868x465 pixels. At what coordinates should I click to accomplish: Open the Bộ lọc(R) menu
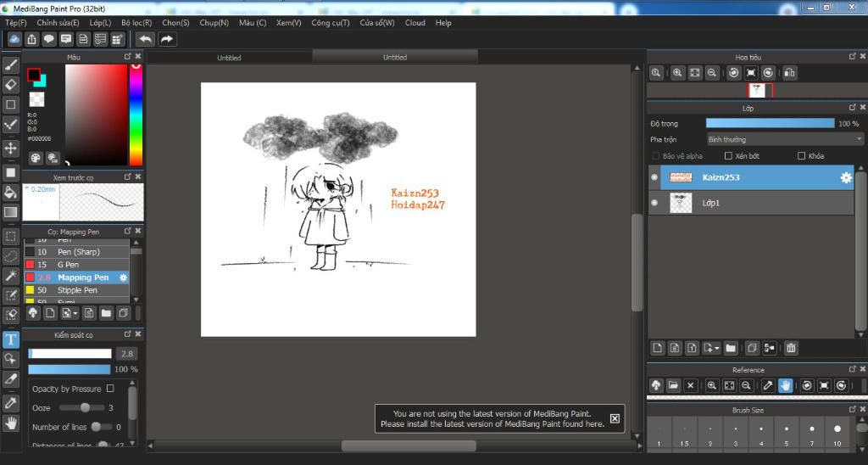(136, 23)
